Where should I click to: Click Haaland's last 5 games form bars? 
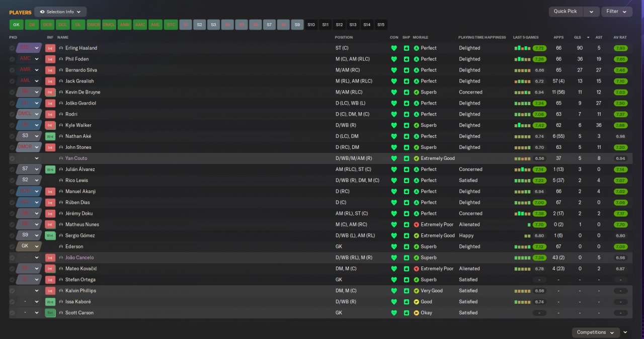tap(522, 48)
